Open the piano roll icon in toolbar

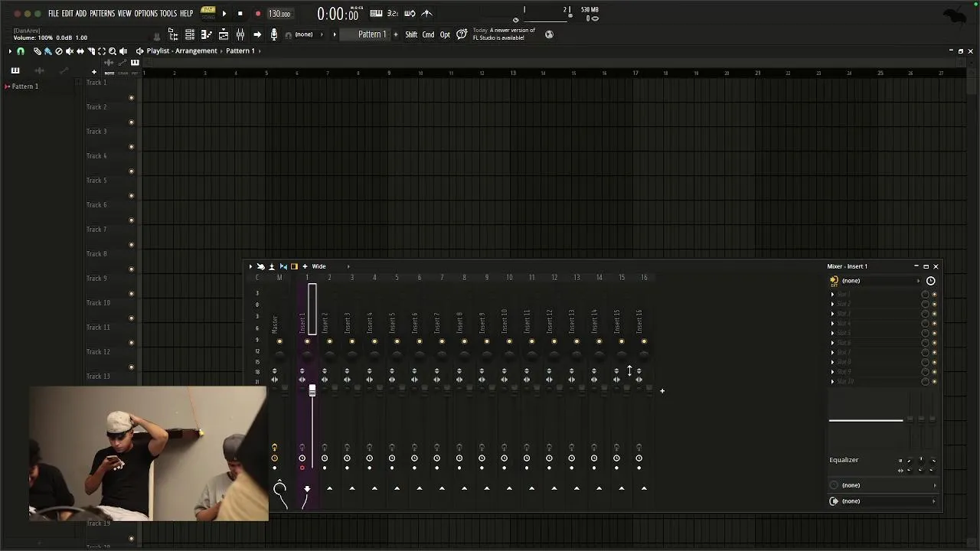(207, 34)
